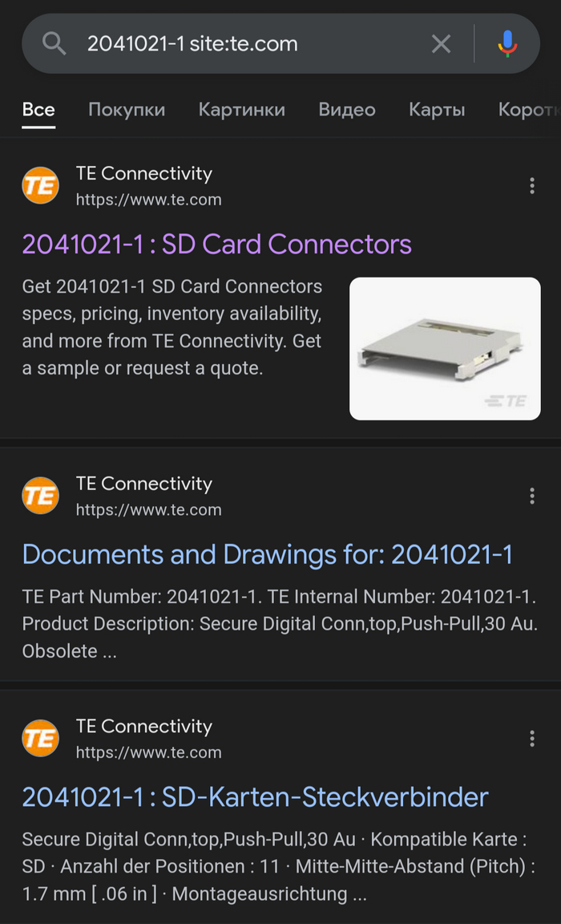Open options menu for first TE result
This screenshot has width=561, height=924.
[531, 186]
